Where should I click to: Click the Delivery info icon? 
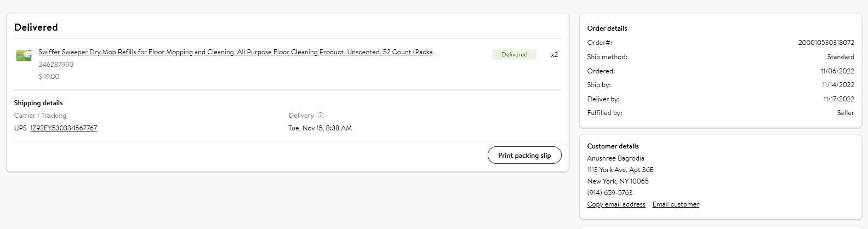tap(321, 116)
